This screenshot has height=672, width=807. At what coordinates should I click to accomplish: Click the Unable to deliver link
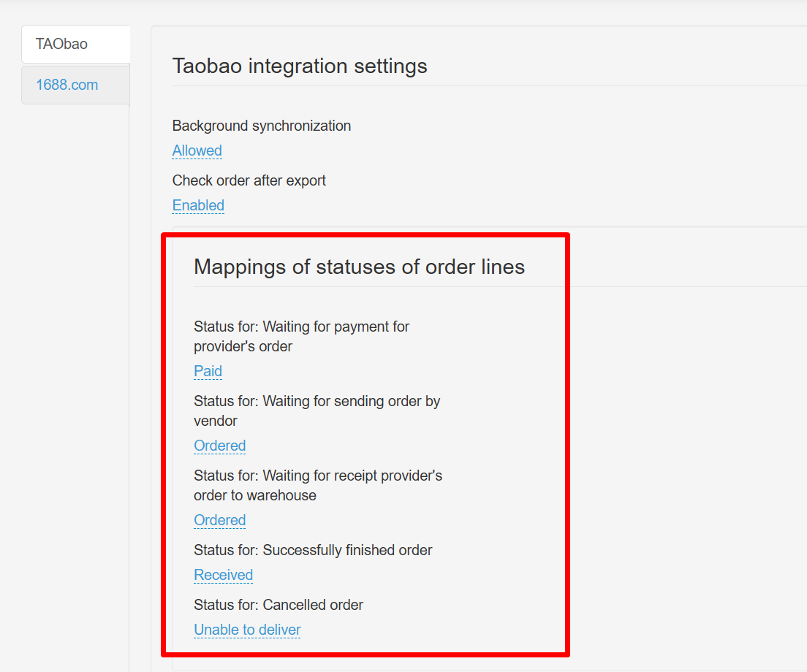[x=247, y=630]
